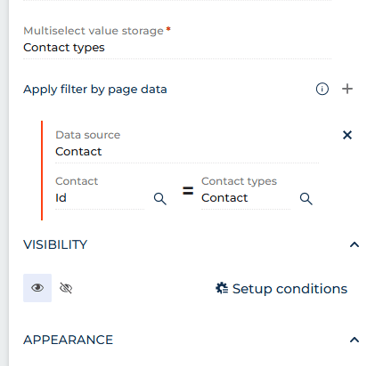Open the Data source Contact dropdown
Screen dimensions: 375x366
(x=187, y=152)
